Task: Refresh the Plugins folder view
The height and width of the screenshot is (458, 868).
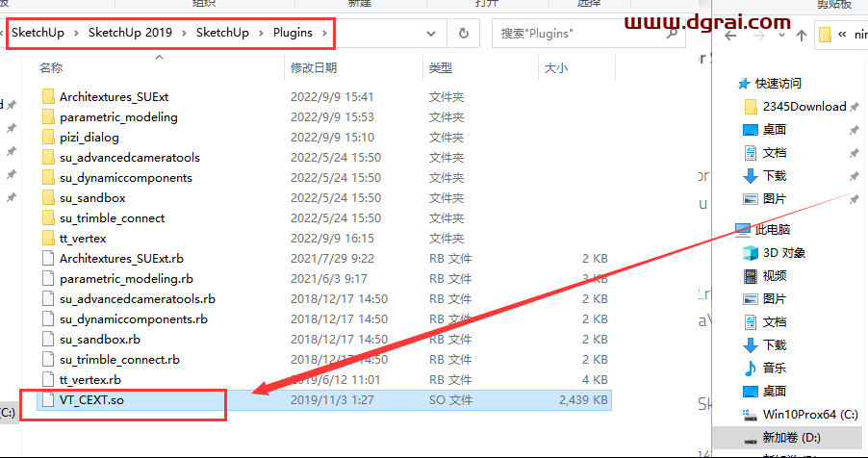Action: [x=464, y=34]
